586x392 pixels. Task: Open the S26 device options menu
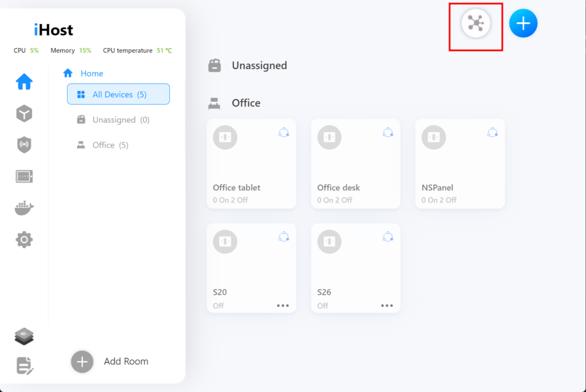tap(387, 306)
